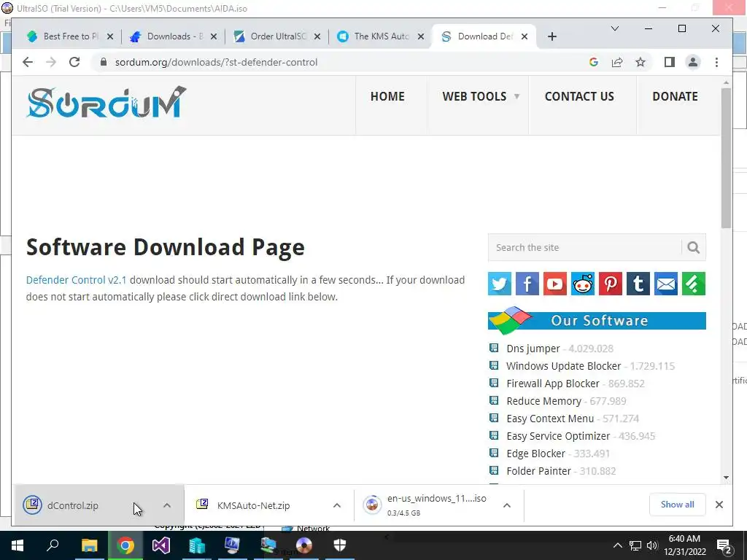Switch to Downloads tab
747x560 pixels.
(174, 36)
